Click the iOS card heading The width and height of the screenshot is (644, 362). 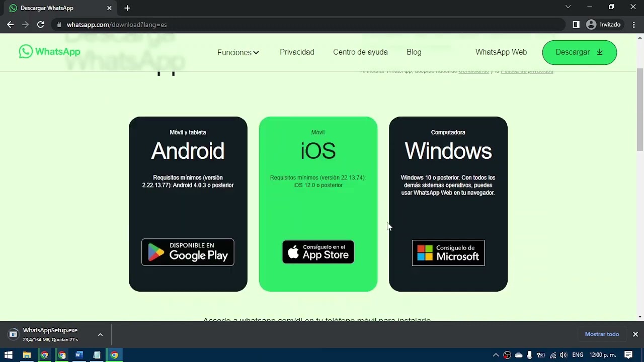[x=318, y=151]
